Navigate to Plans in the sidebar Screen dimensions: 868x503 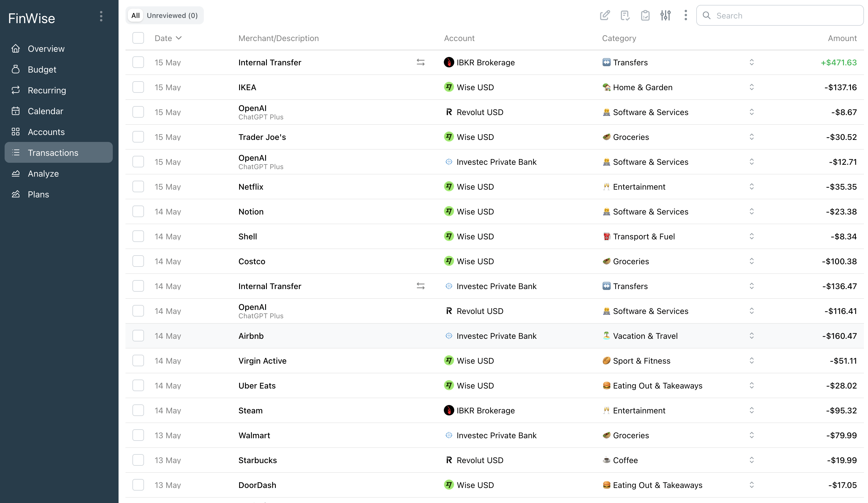[x=59, y=194]
